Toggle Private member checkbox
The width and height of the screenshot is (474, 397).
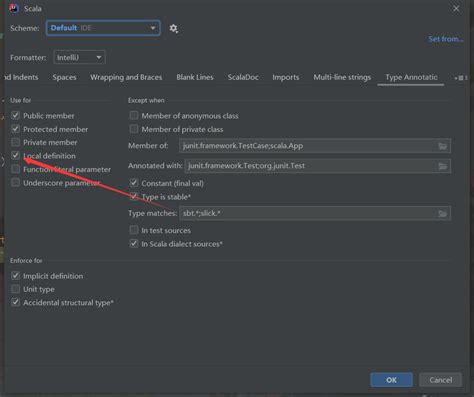[15, 142]
